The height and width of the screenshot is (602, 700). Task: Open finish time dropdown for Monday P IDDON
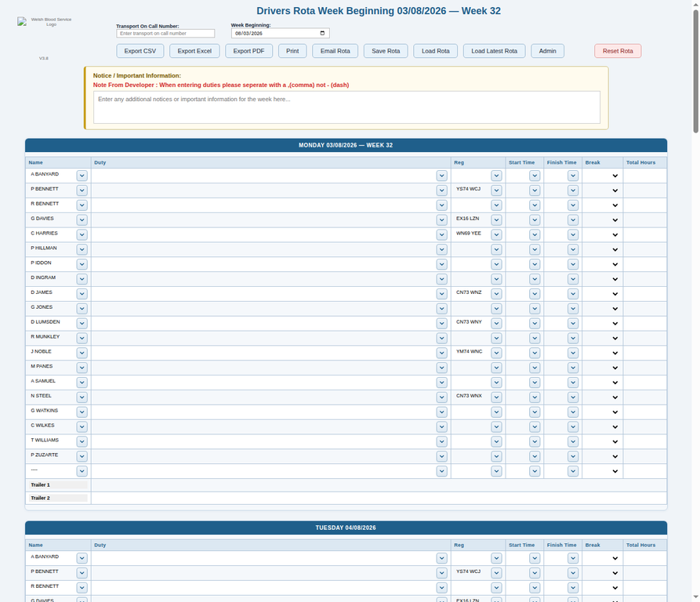[573, 264]
